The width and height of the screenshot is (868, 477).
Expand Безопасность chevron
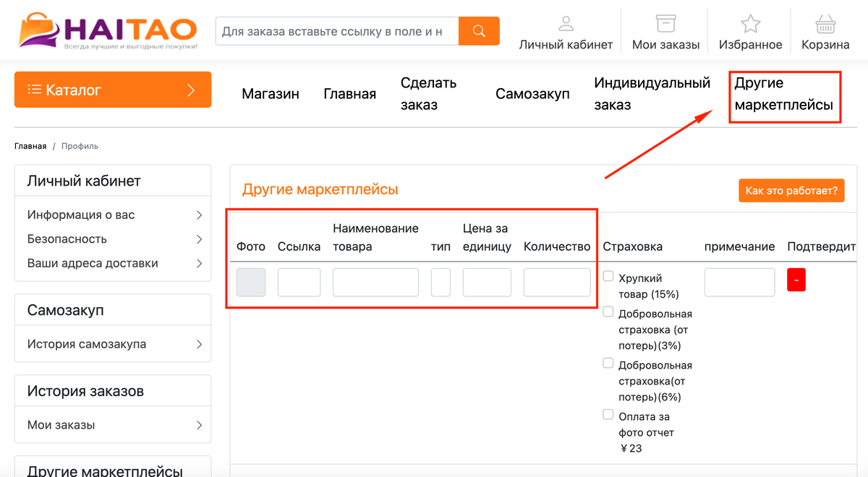pyautogui.click(x=199, y=239)
